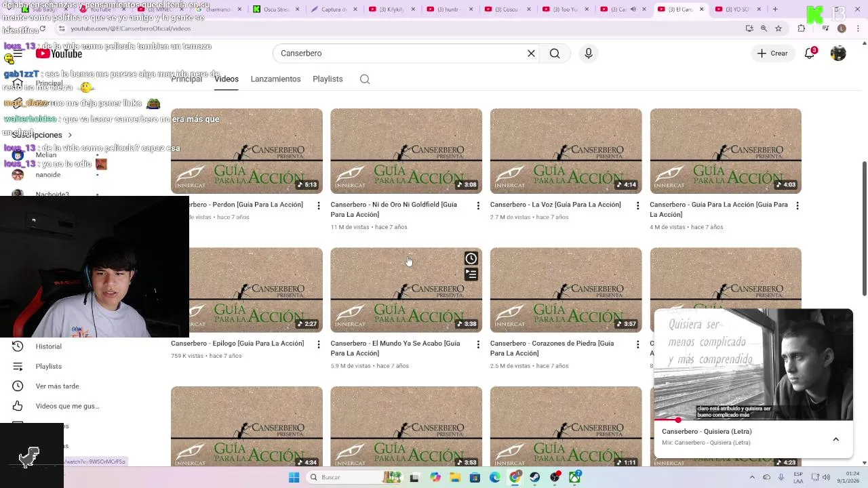This screenshot has width=868, height=488.
Task: Start voice search with microphone icon
Action: (589, 54)
